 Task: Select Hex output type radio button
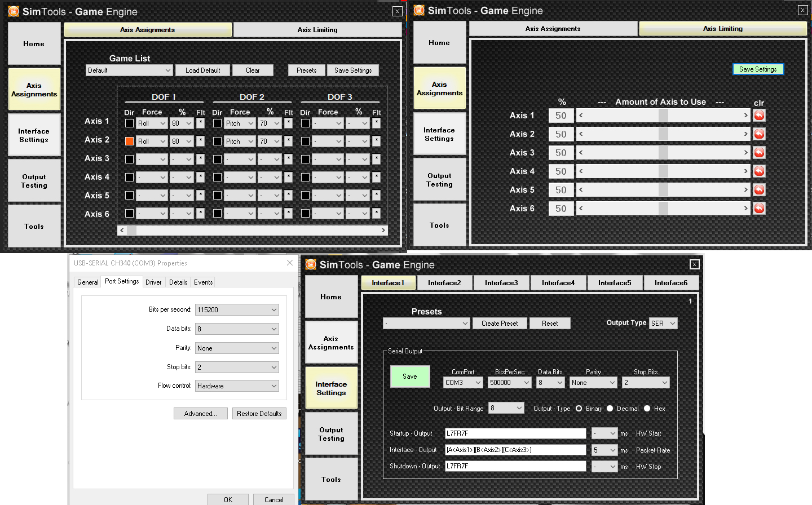(647, 409)
